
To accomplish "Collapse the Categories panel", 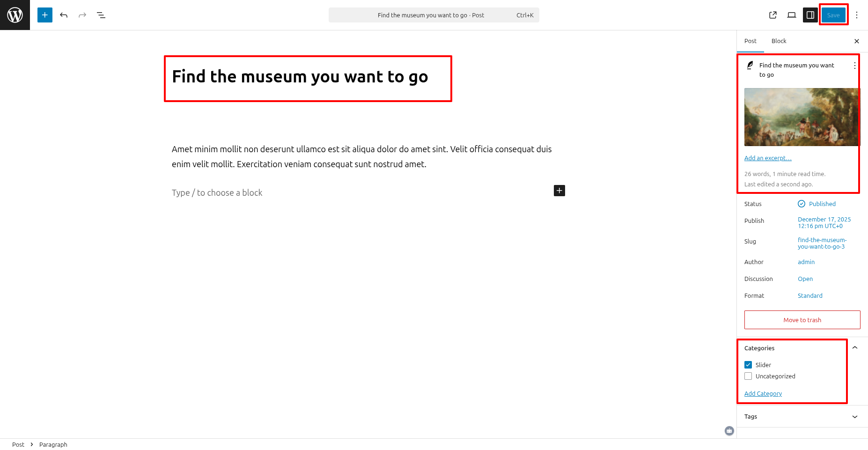I will (x=855, y=347).
